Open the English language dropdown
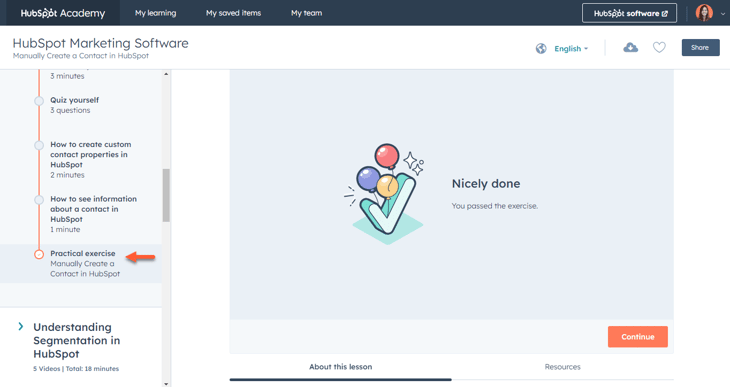Viewport: 730px width, 387px height. pos(571,48)
